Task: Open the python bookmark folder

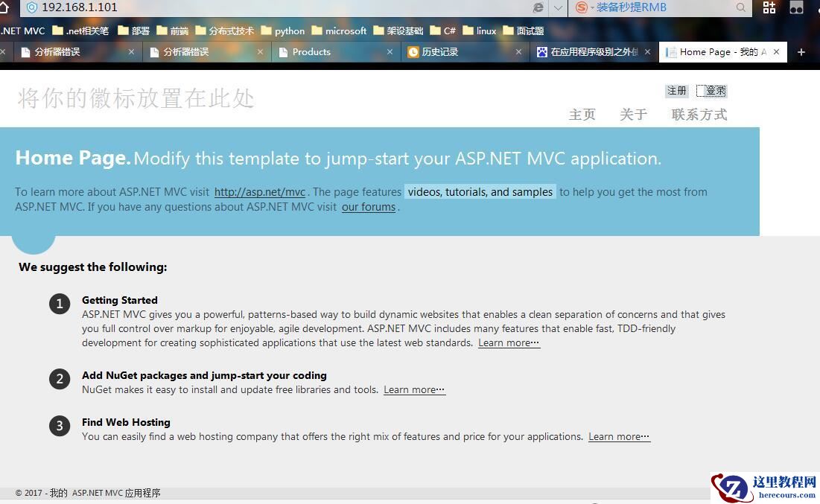Action: [x=283, y=31]
